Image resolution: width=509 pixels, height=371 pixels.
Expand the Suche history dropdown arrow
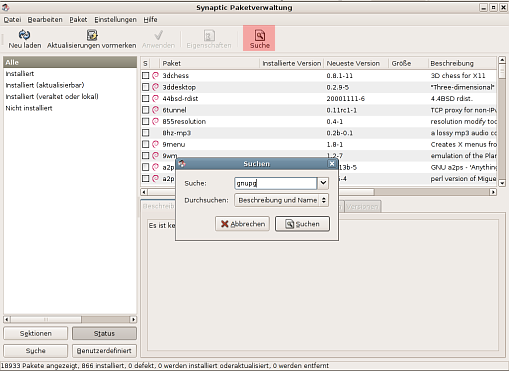coord(323,183)
